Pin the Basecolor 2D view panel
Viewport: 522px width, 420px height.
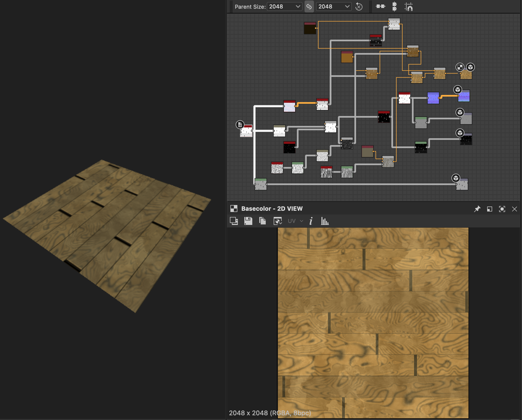pyautogui.click(x=477, y=209)
